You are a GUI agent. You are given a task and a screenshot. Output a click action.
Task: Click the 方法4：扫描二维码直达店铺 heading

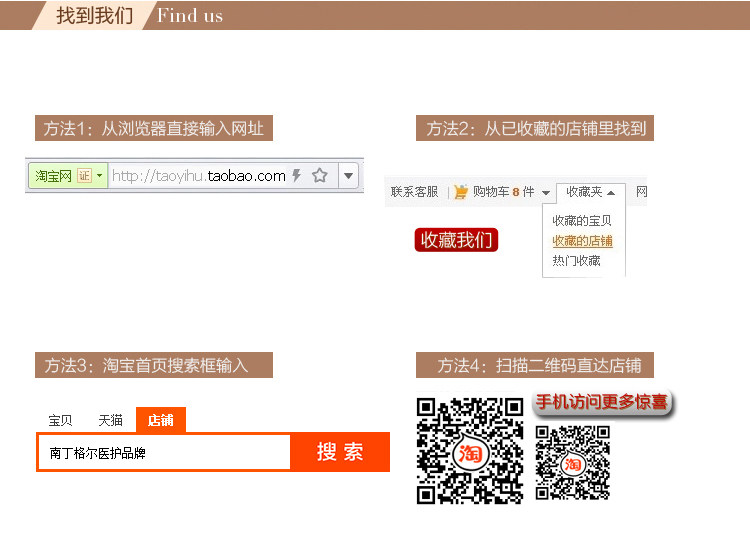pos(535,365)
